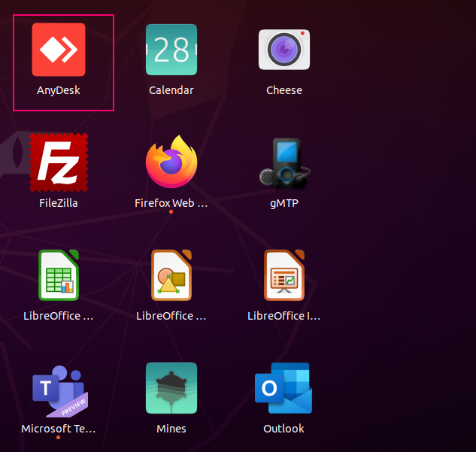Click the "AnyDesk" label text
This screenshot has width=476, height=452.
click(x=59, y=90)
